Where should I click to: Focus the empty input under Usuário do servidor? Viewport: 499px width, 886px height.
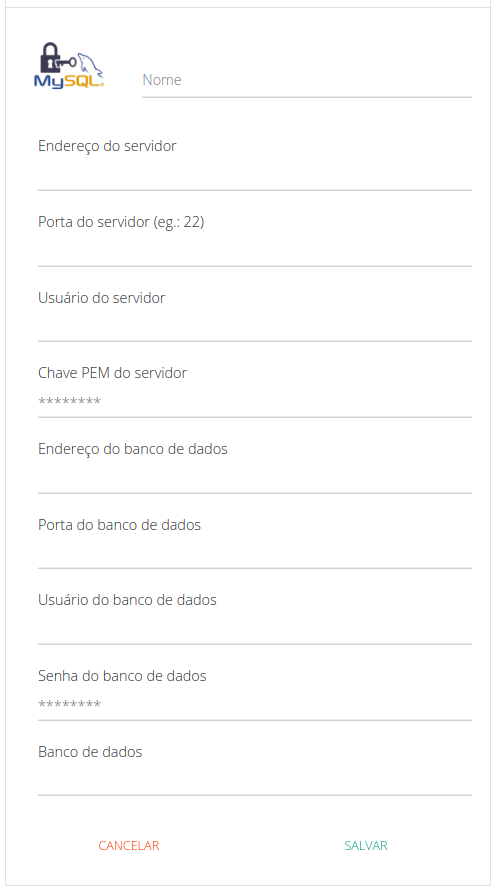tap(255, 327)
